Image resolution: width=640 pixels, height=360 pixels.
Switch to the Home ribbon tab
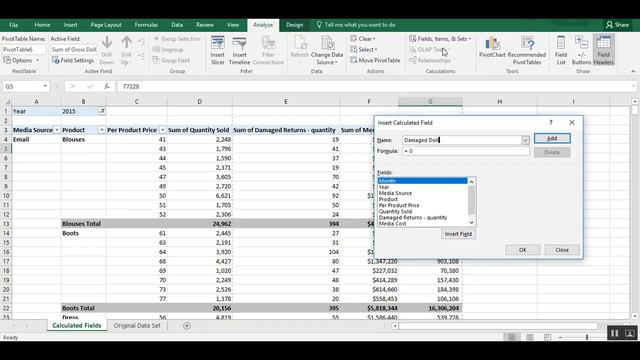coord(42,25)
